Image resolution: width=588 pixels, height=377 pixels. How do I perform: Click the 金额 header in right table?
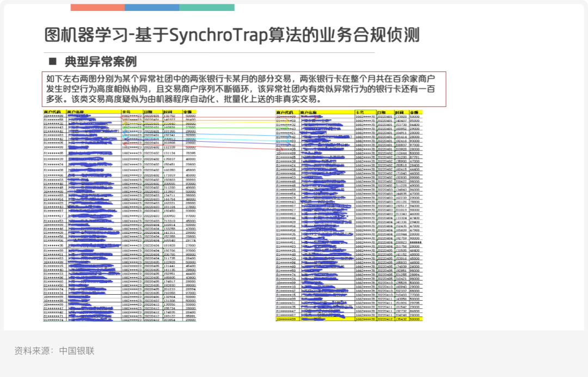click(415, 112)
